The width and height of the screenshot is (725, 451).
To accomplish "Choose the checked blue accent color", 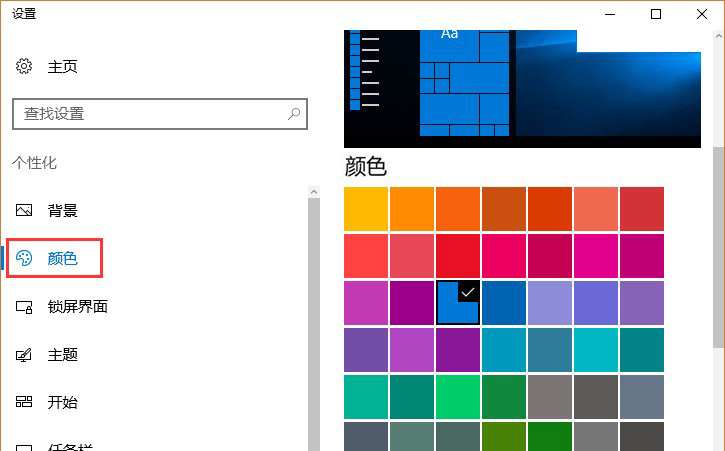I will tap(458, 302).
